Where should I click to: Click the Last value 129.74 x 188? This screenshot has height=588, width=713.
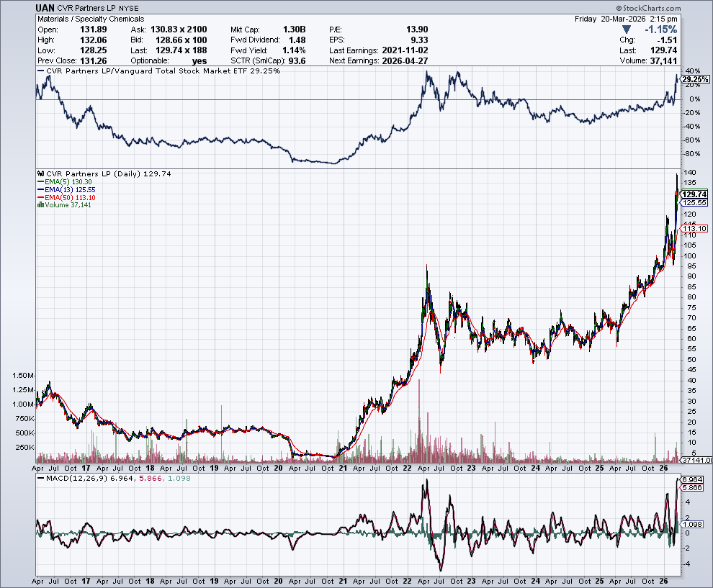point(181,50)
